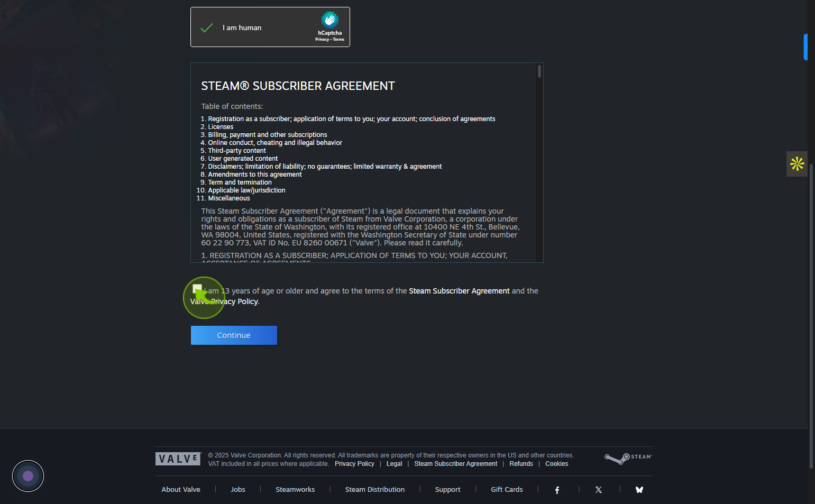
Task: Click the Valve logo in footer
Action: (178, 459)
